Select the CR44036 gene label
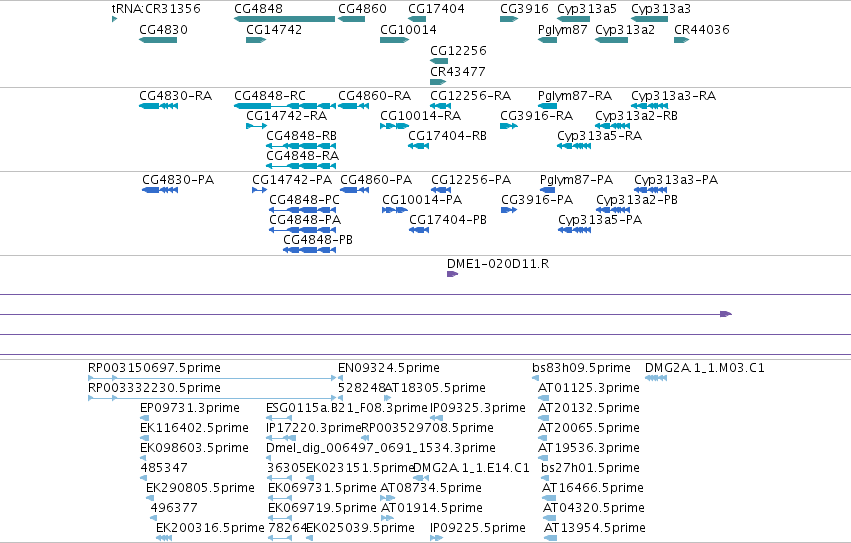The image size is (851, 543). (x=702, y=30)
